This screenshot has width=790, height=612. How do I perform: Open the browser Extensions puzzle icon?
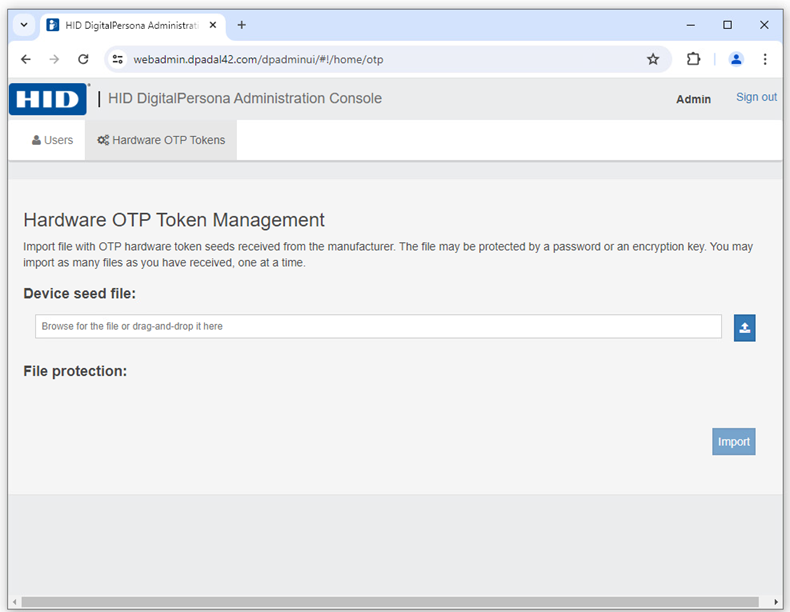point(693,59)
